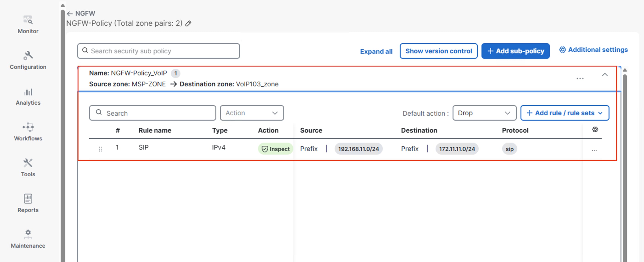
Task: Click the source prefix 192.168.11.0/24 chip
Action: pos(358,149)
